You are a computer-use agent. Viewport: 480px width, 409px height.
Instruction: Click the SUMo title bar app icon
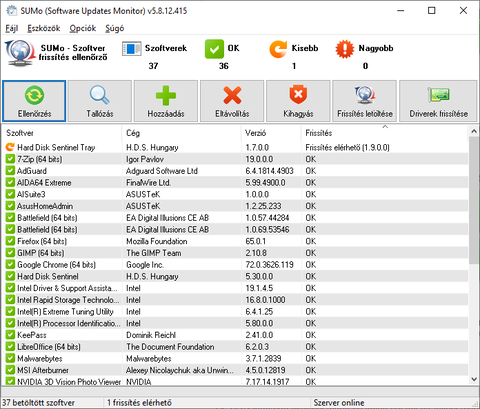click(x=11, y=11)
